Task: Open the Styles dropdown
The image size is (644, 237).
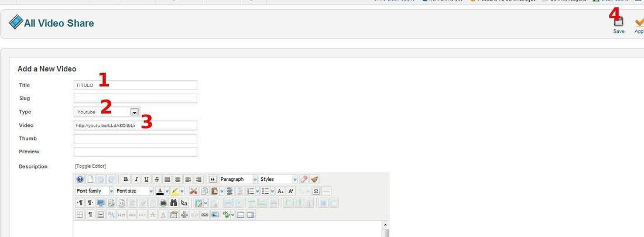Action: pos(279,179)
